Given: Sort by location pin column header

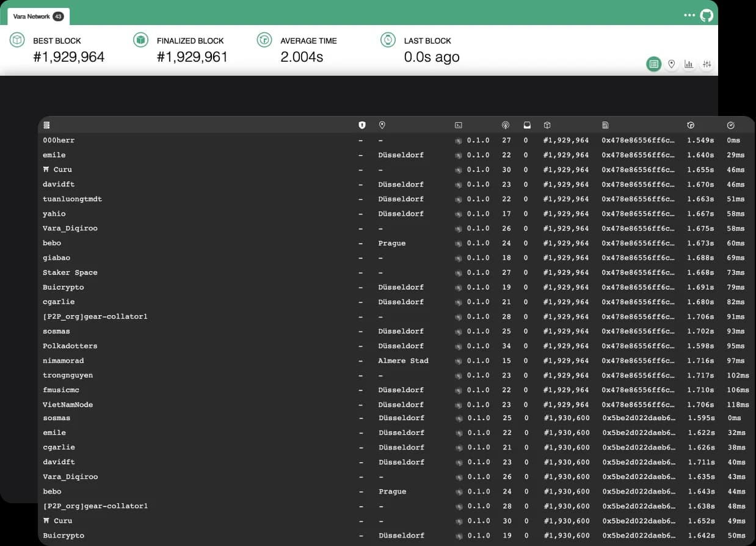Looking at the screenshot, I should pos(382,125).
